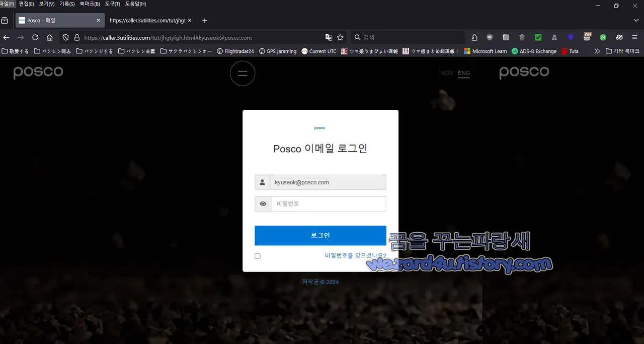644x344 pixels.
Task: Click the trash can extension icon
Action: (x=522, y=37)
